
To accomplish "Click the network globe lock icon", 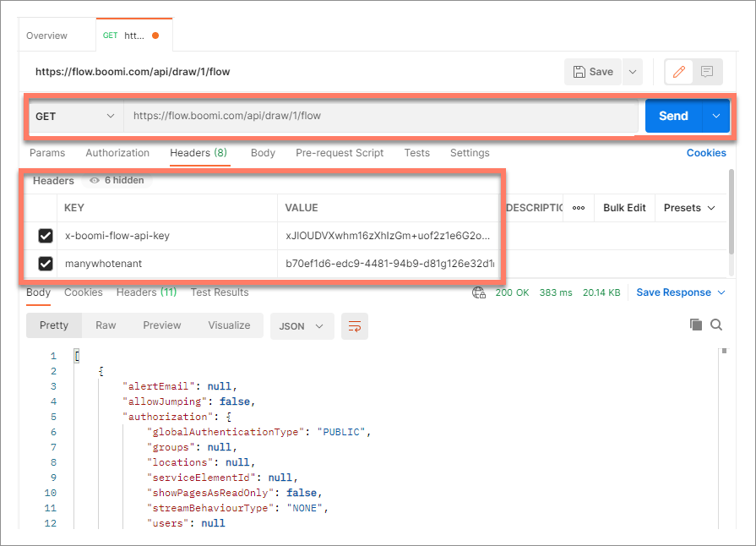I will 478,292.
